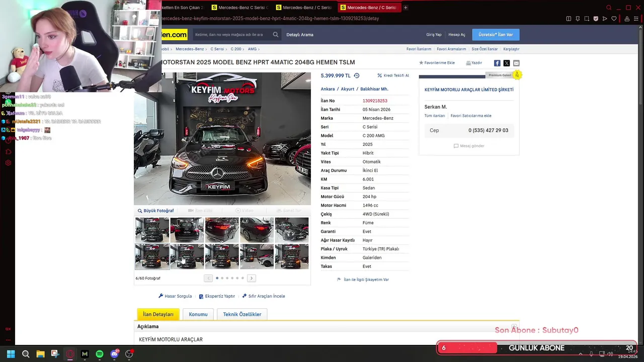
Task: Share the listing via email envelope icon
Action: point(516,63)
